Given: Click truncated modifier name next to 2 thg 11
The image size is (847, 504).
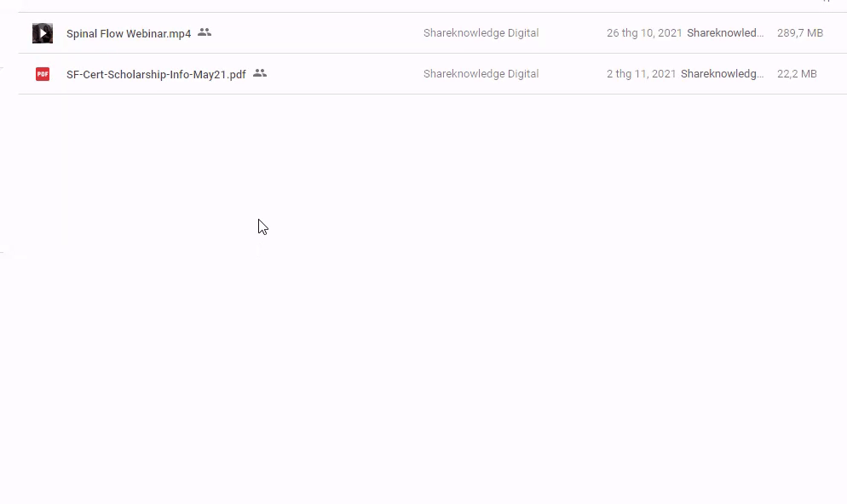Looking at the screenshot, I should (722, 74).
